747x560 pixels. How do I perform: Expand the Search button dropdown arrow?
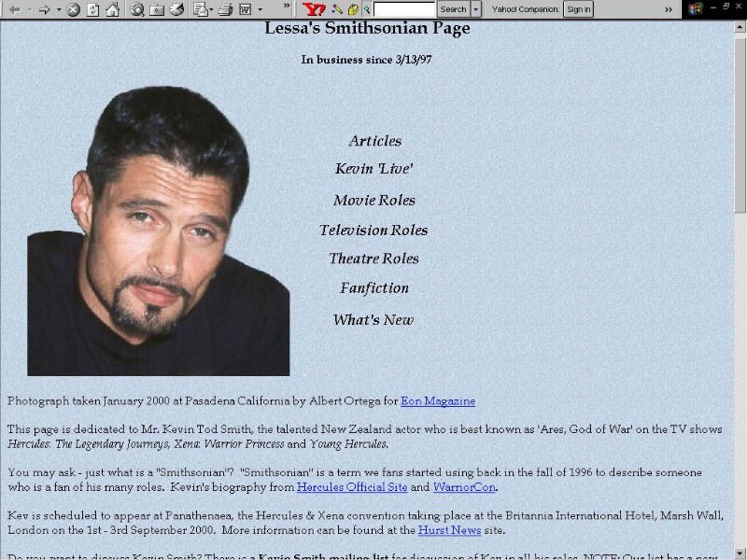(x=476, y=9)
